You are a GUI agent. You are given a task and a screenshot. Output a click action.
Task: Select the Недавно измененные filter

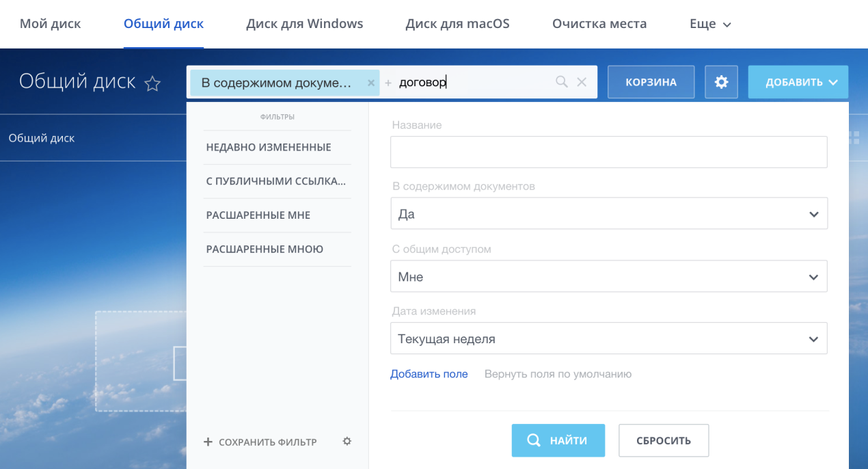[269, 147]
